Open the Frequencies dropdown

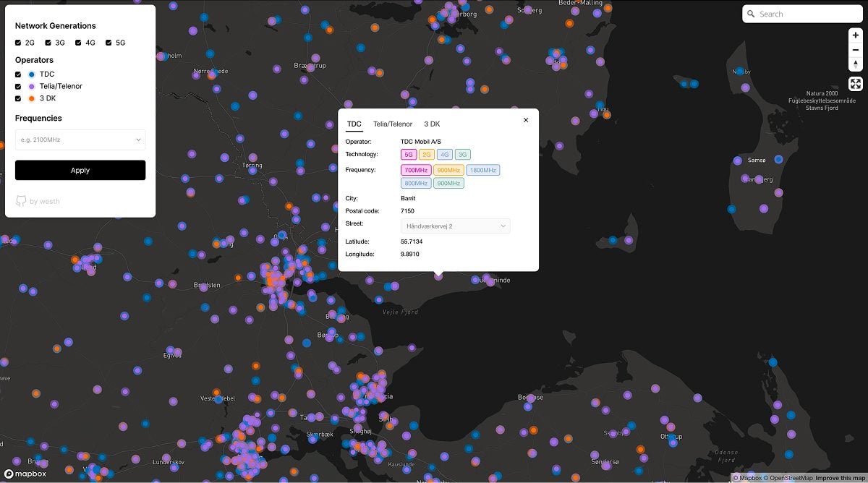click(x=80, y=140)
